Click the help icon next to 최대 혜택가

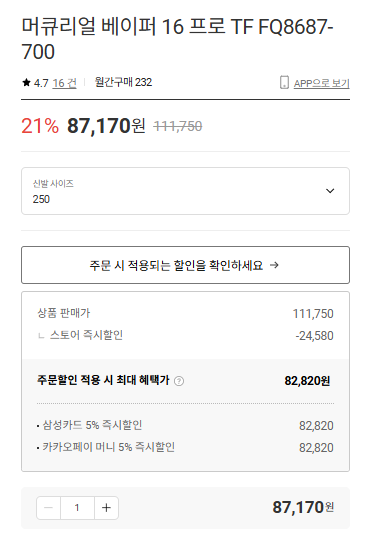click(179, 381)
